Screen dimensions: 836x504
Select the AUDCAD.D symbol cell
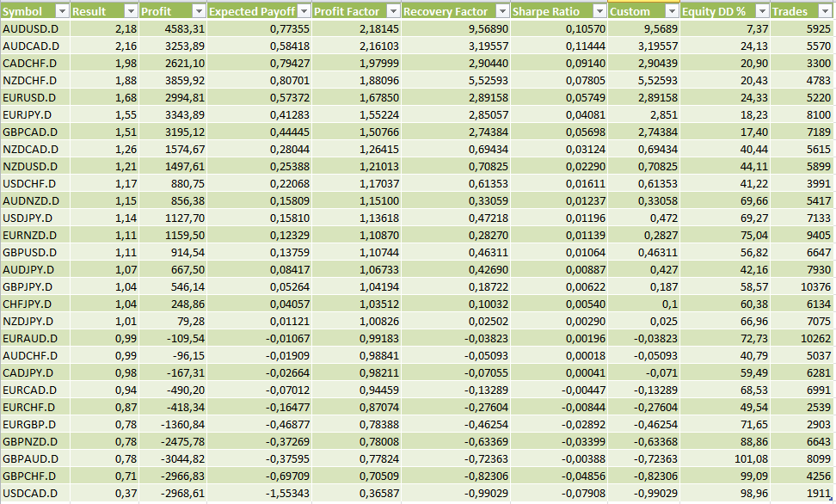tap(35, 46)
